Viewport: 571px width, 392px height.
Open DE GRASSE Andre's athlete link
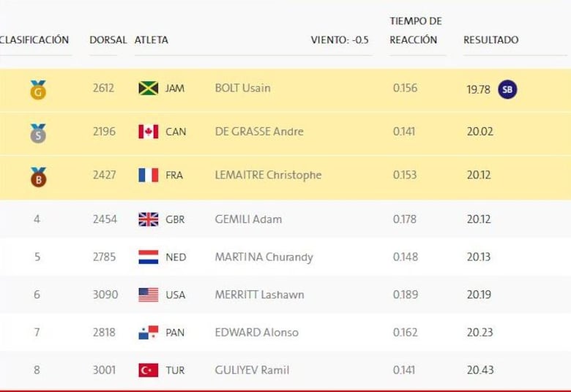pos(259,132)
